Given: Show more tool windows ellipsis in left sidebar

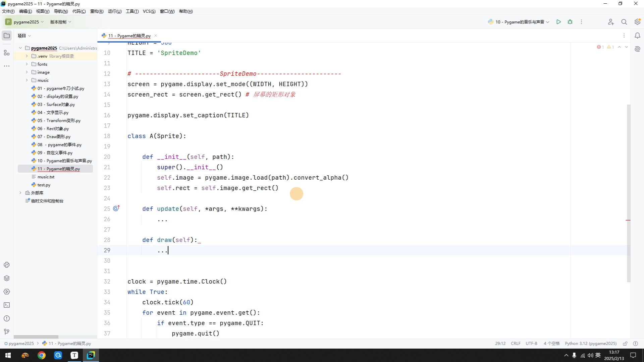Looking at the screenshot, I should (x=7, y=66).
